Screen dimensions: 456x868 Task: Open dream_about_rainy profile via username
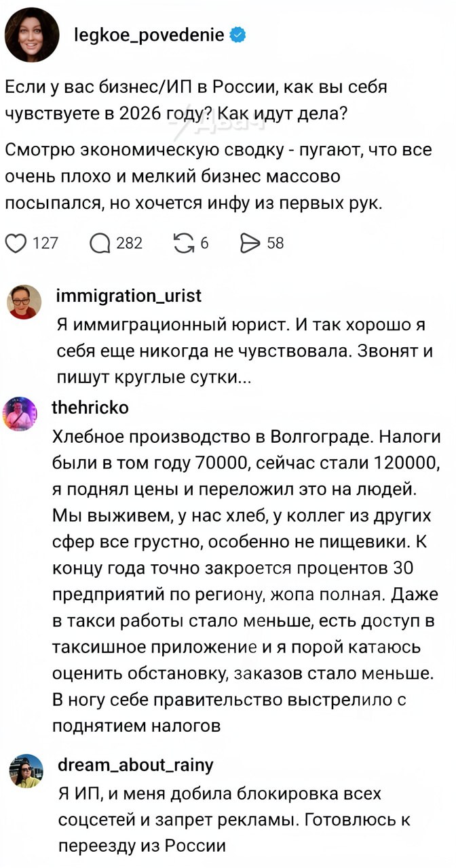tap(136, 765)
